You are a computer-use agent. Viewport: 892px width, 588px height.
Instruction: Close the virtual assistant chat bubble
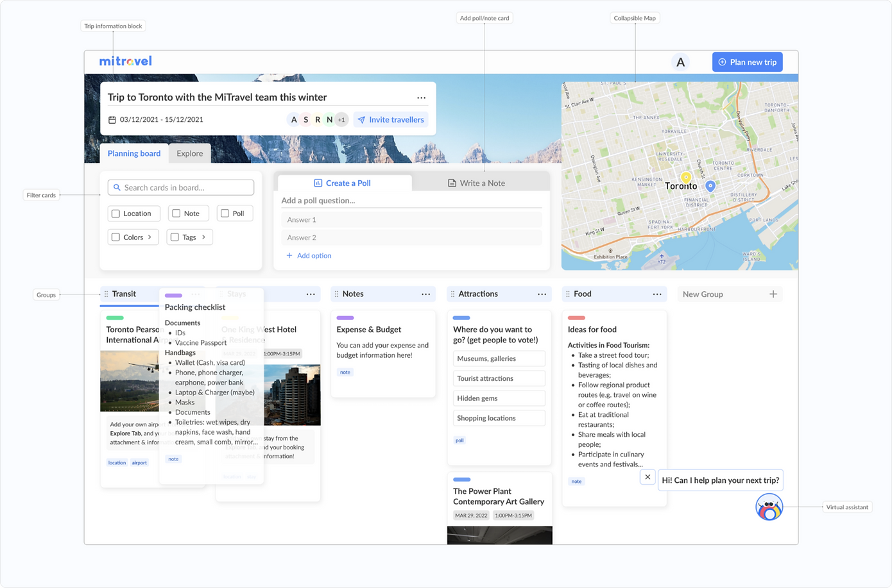pyautogui.click(x=648, y=477)
